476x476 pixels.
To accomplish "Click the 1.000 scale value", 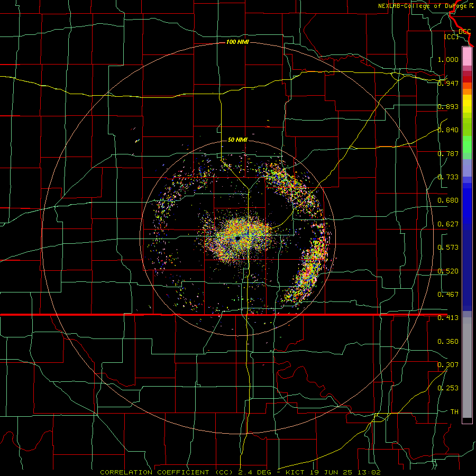I will (448, 59).
